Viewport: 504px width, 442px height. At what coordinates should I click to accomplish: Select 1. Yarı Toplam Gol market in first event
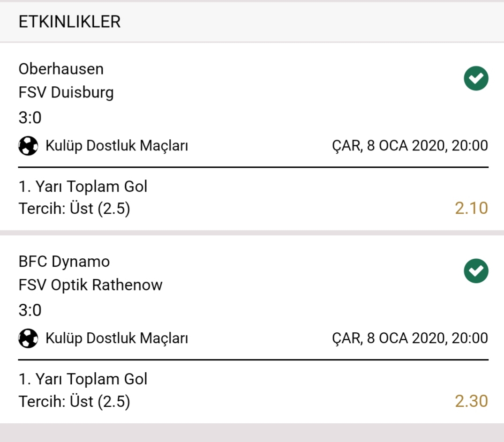pyautogui.click(x=83, y=187)
